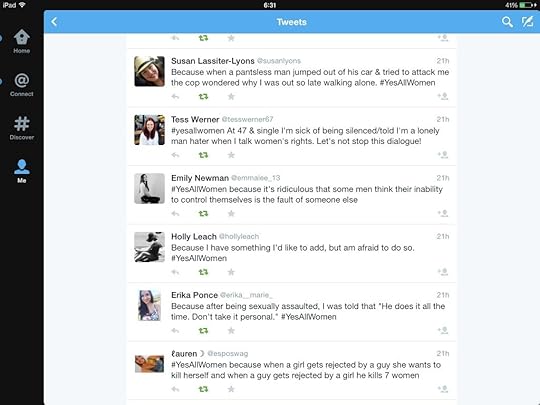The image size is (540, 405).
Task: Follow Susan Lassiter-Lyons using add-user icon
Action: point(443,96)
